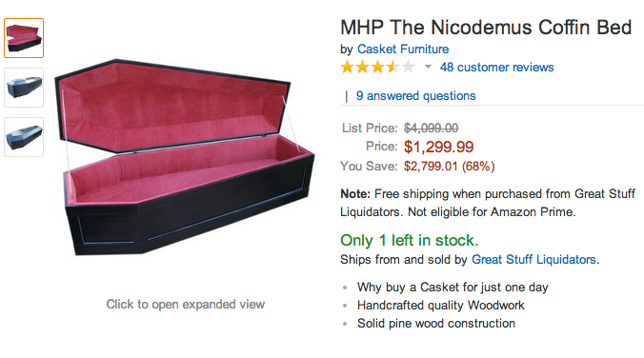The height and width of the screenshot is (358, 644).
Task: Click the product title MHP The Nicodemus Coffin Bed
Action: tap(486, 28)
